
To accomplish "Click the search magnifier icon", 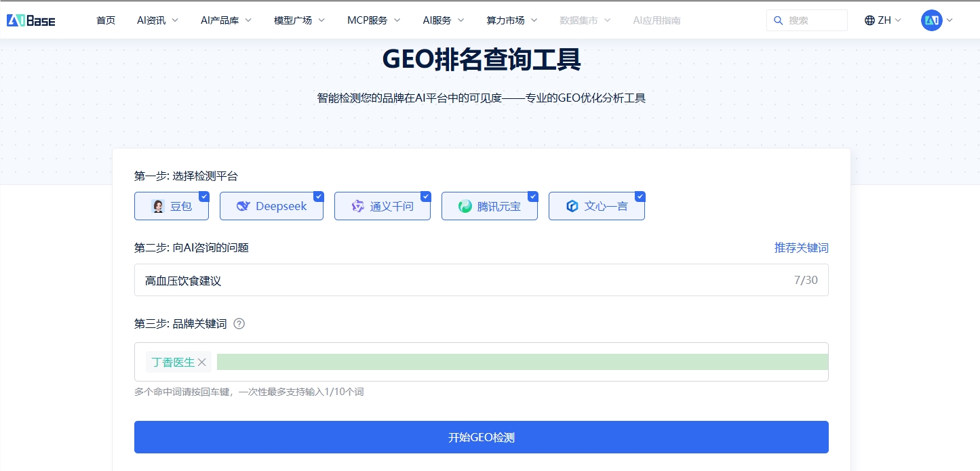I will (779, 20).
